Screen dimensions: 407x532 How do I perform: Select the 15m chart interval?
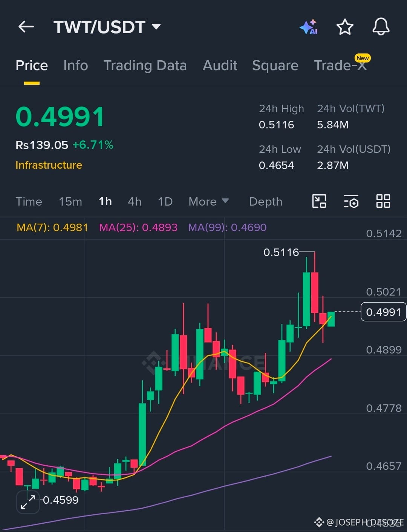pyautogui.click(x=70, y=201)
